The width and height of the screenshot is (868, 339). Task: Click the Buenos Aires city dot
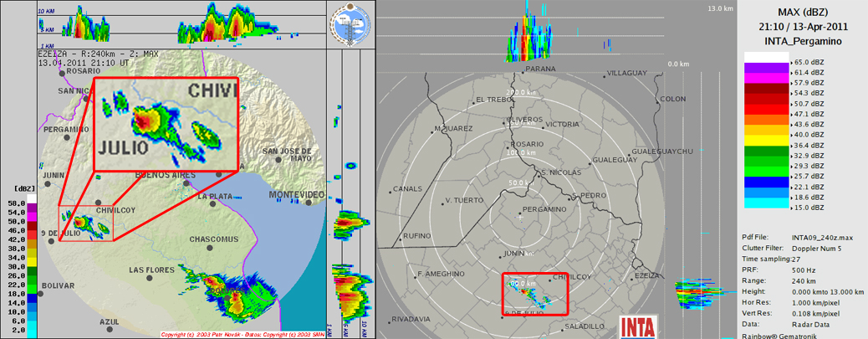point(187,182)
